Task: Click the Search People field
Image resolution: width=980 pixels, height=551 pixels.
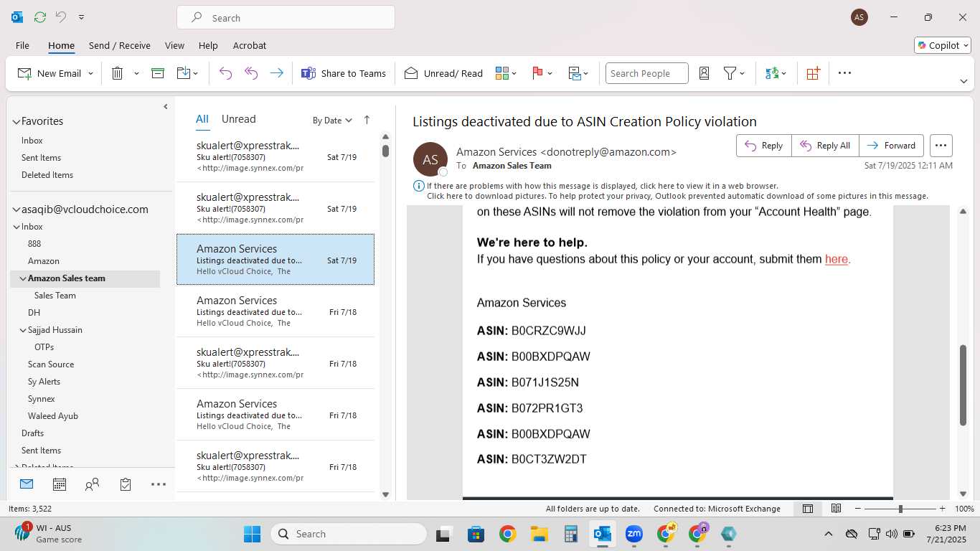Action: tap(646, 73)
